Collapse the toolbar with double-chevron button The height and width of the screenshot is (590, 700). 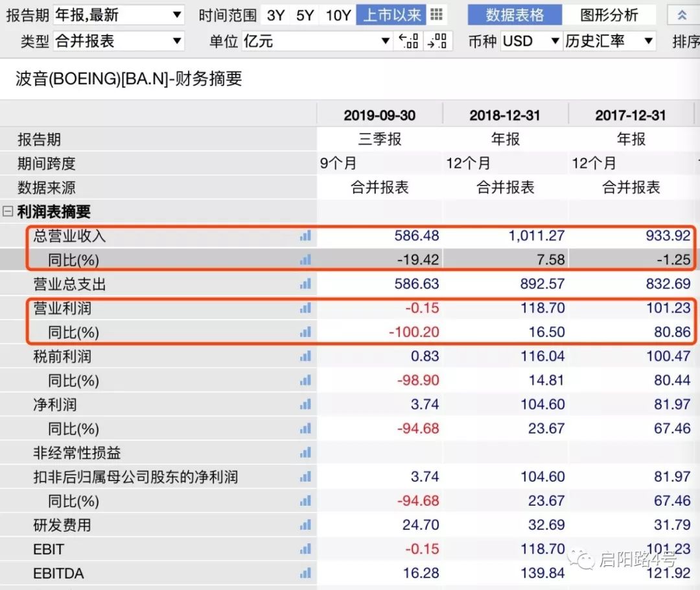pyautogui.click(x=682, y=16)
